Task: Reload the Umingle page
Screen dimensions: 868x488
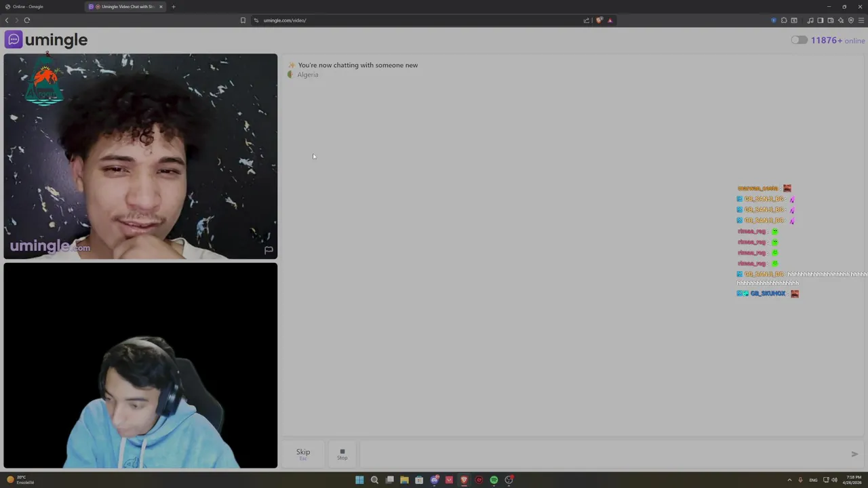Action: coord(27,20)
